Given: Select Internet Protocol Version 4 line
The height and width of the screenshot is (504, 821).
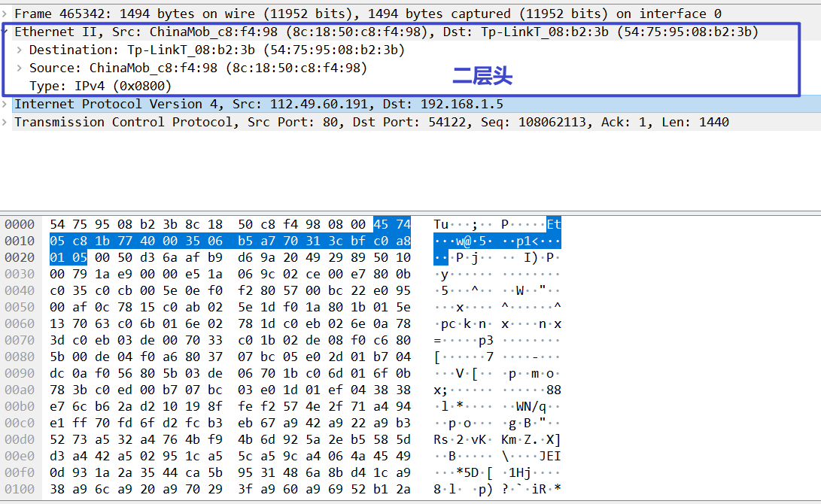Looking at the screenshot, I should click(x=259, y=104).
